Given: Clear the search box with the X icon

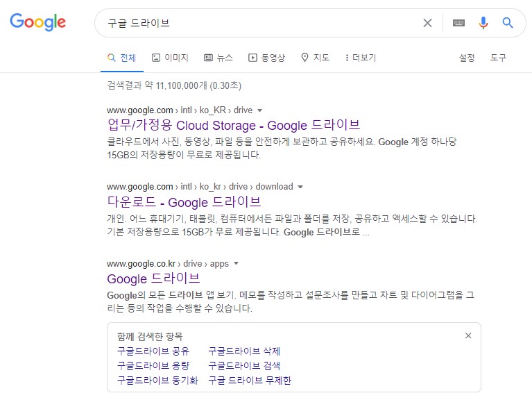Looking at the screenshot, I should coord(427,23).
